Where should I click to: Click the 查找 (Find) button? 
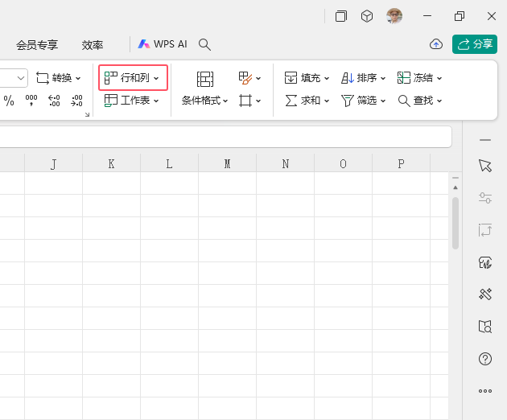click(419, 101)
